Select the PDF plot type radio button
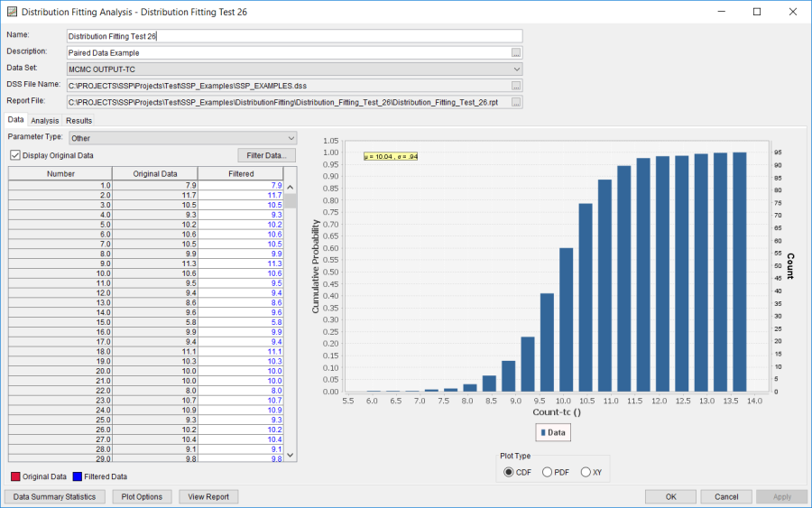The height and width of the screenshot is (508, 812). point(548,472)
